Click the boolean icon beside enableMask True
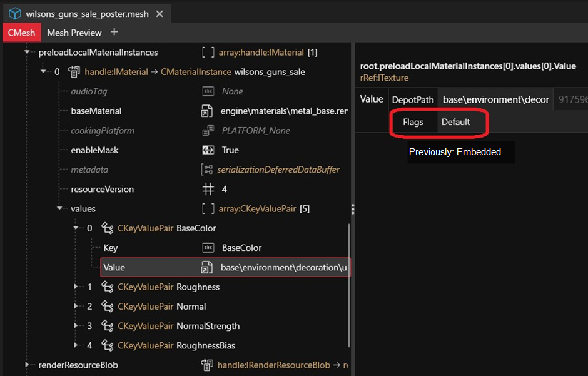This screenshot has height=376, width=588. coord(208,150)
